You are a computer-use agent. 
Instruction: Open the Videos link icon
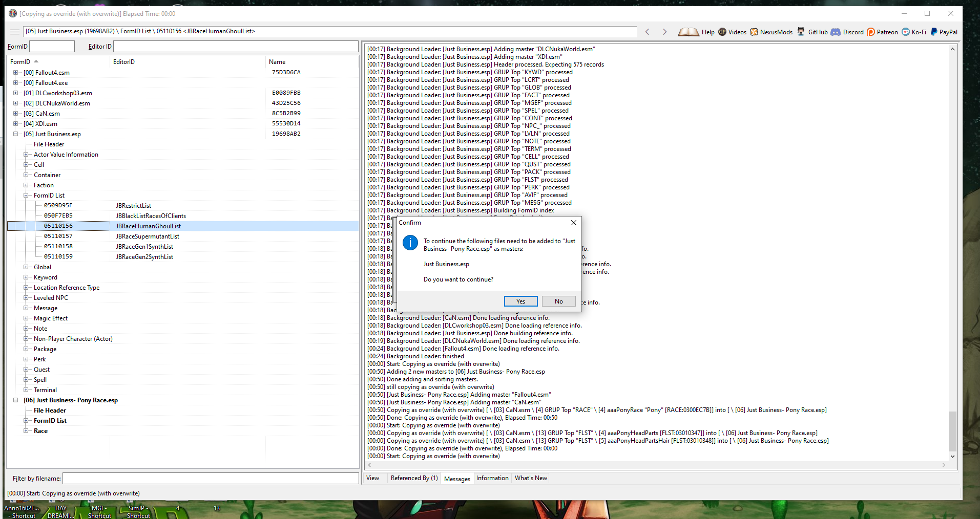coord(722,32)
